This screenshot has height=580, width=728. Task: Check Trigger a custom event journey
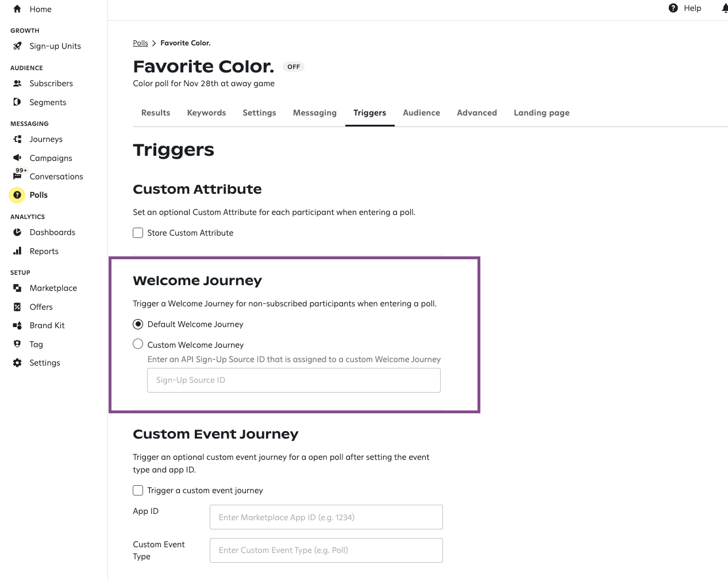point(138,490)
